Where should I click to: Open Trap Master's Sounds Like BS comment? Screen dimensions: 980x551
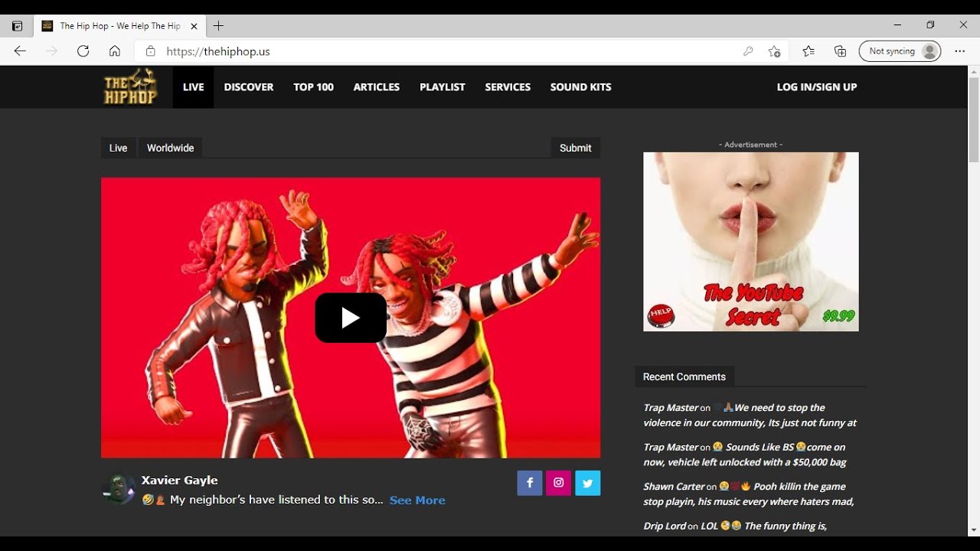pyautogui.click(x=745, y=455)
